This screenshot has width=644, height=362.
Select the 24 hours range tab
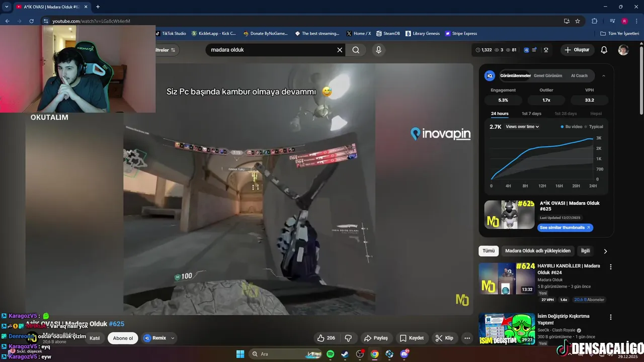tap(500, 114)
